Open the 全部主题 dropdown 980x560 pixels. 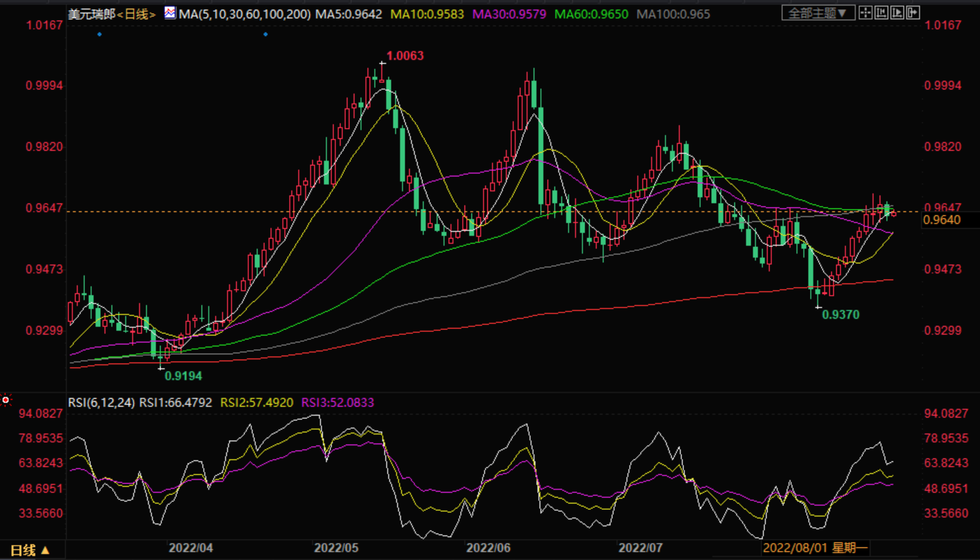coord(818,13)
